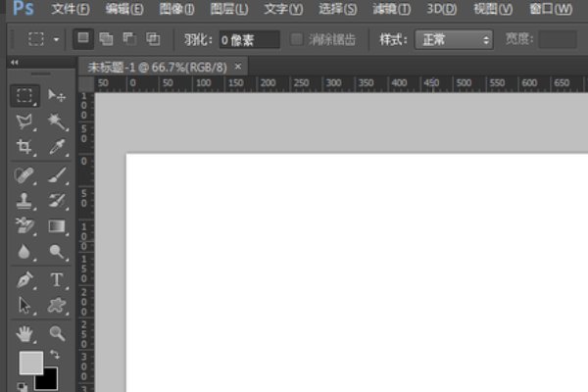This screenshot has width=588, height=392.
Task: Select the Horizontal Type tool
Action: [x=57, y=280]
